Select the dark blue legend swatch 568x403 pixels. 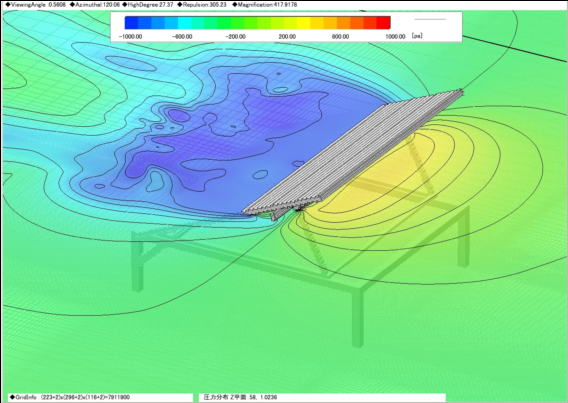click(x=131, y=22)
